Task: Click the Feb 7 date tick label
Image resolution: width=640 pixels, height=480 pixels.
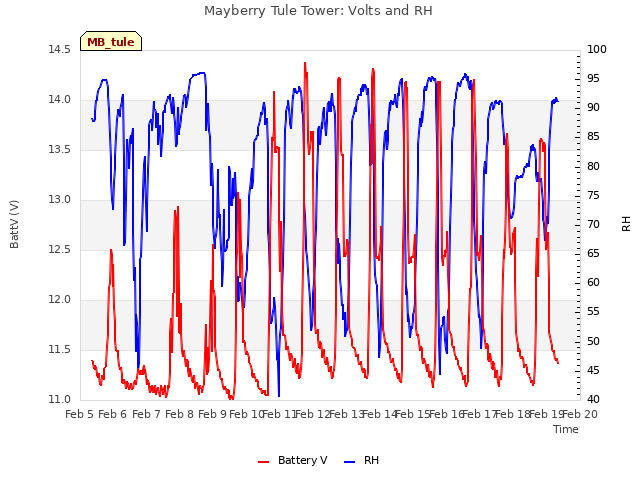Action: point(146,414)
